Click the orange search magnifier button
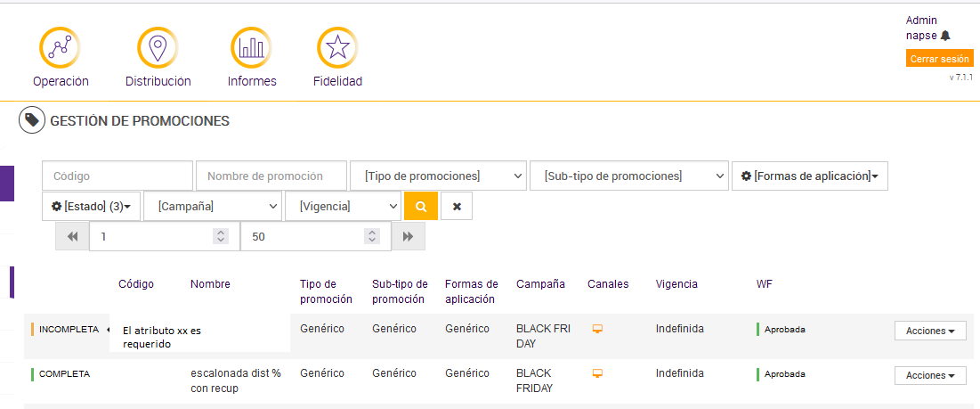Viewport: 980px width, 409px height. point(421,206)
